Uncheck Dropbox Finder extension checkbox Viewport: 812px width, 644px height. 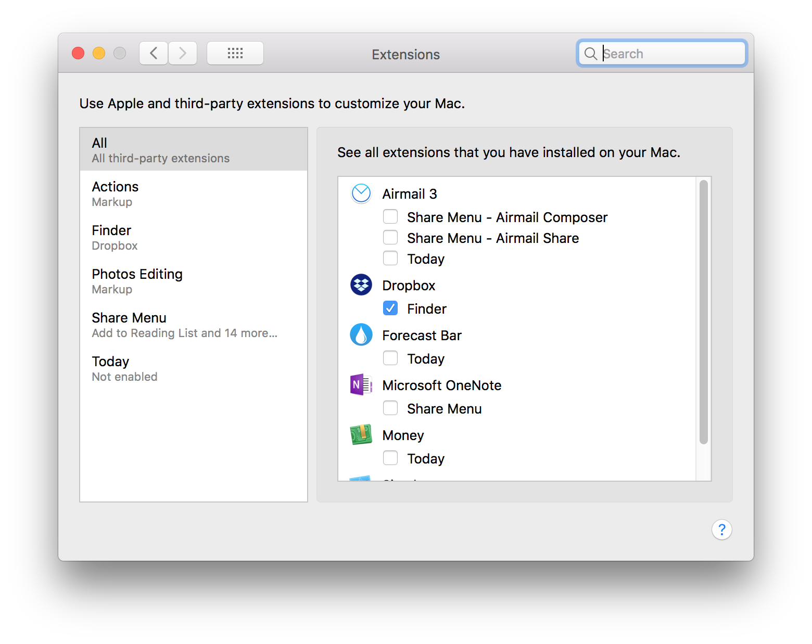pyautogui.click(x=390, y=308)
